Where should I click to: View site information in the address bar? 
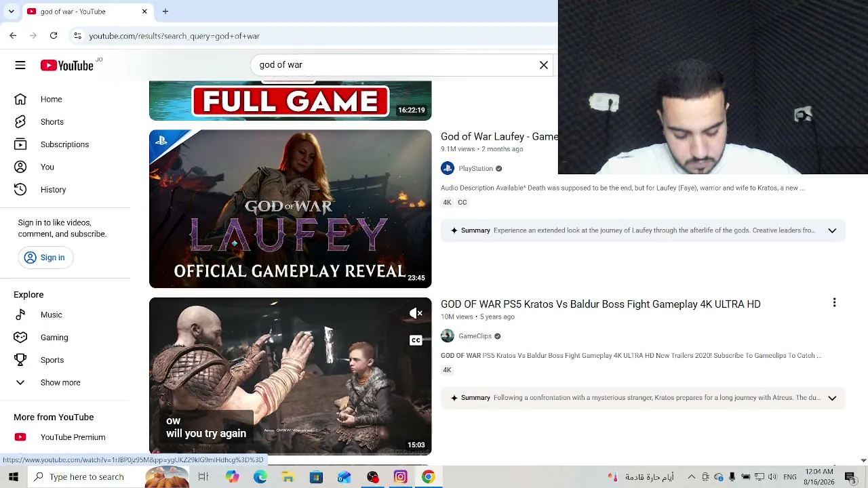[x=77, y=36]
